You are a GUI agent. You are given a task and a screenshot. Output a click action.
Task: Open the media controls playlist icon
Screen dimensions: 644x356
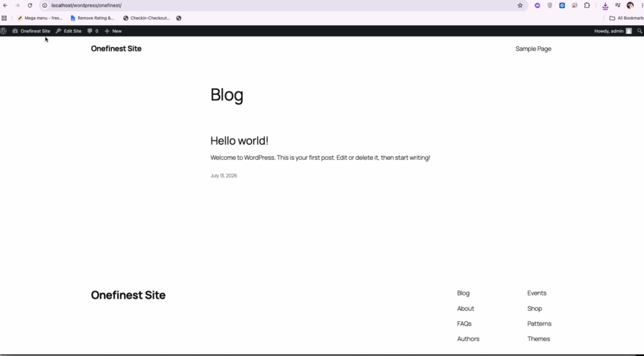click(618, 5)
